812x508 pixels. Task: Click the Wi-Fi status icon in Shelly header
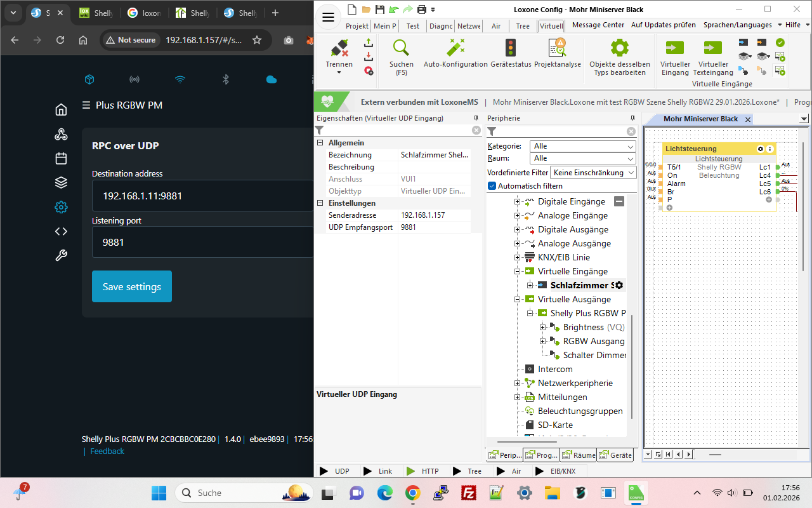(x=180, y=79)
